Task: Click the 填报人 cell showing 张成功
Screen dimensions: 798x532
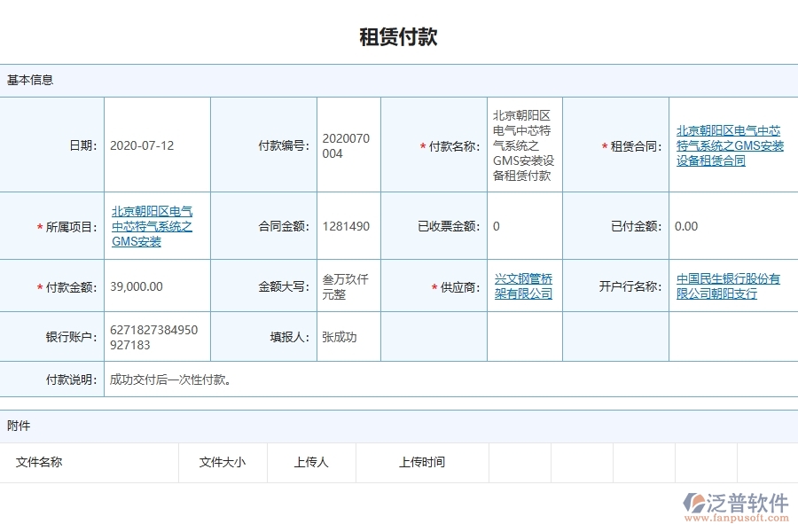Action: [337, 336]
